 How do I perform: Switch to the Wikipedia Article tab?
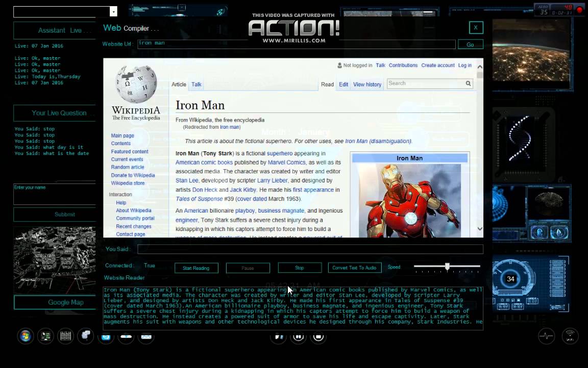coord(179,84)
